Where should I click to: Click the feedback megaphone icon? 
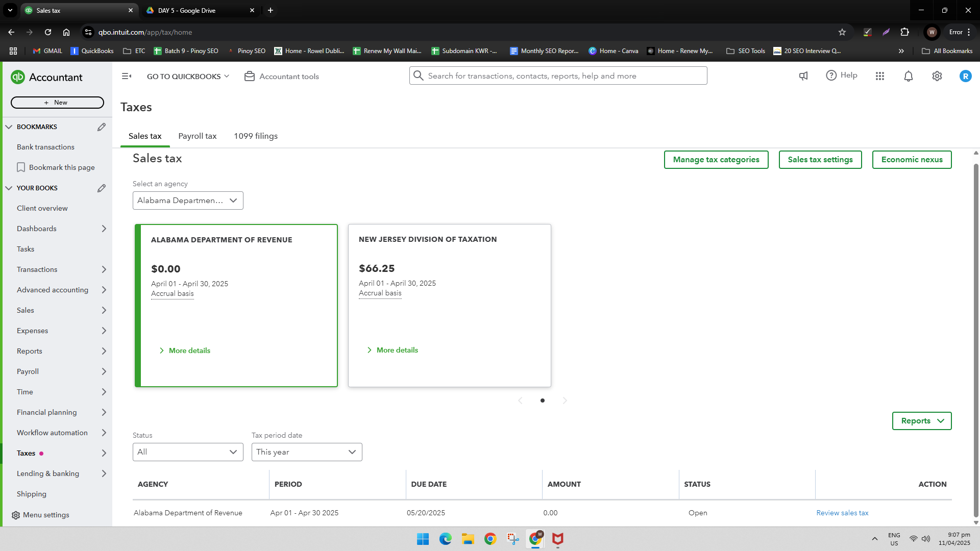tap(803, 76)
